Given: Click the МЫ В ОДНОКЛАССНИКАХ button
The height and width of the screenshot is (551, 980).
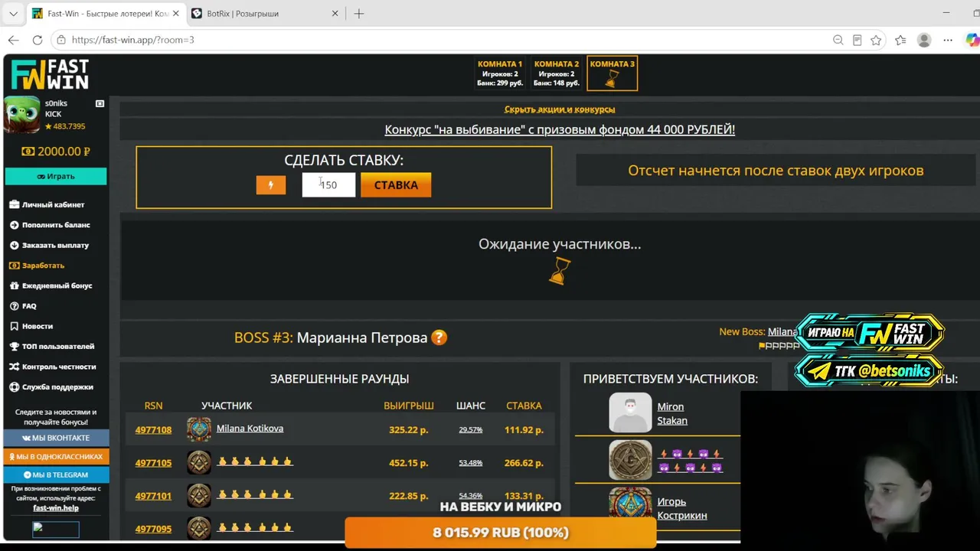Looking at the screenshot, I should click(56, 456).
